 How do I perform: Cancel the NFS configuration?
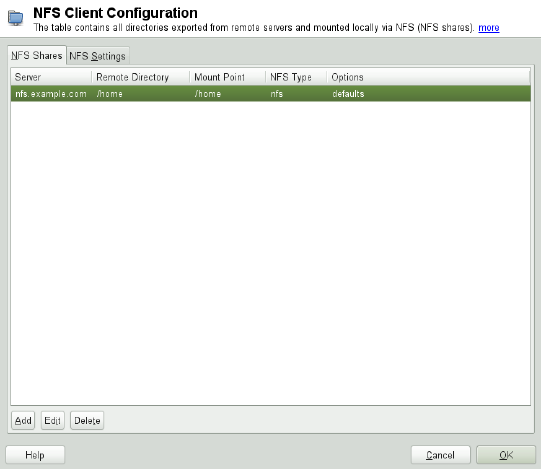(x=441, y=455)
